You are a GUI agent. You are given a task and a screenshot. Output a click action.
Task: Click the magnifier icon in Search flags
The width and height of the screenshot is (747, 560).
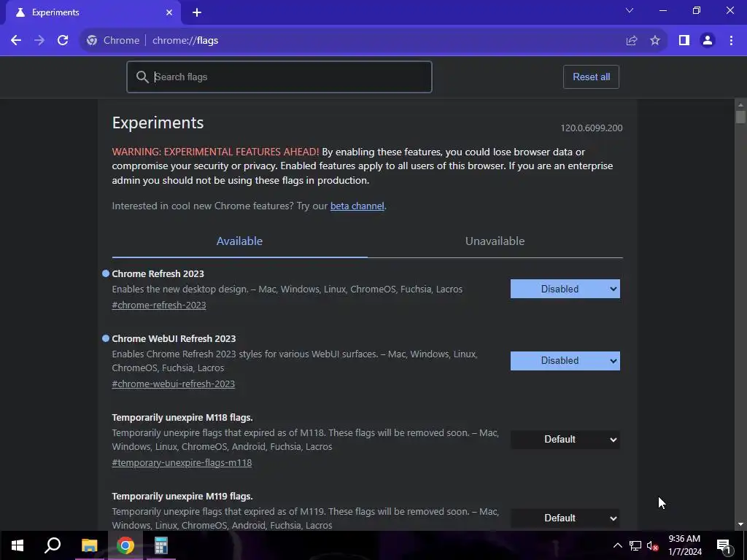[142, 77]
